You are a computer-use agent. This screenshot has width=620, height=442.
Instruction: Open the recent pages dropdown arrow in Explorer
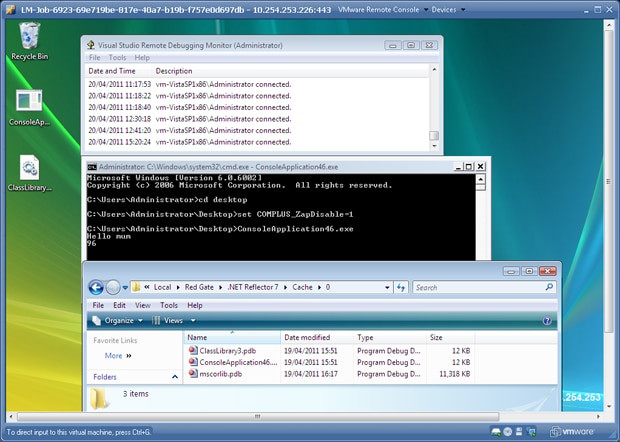point(125,288)
